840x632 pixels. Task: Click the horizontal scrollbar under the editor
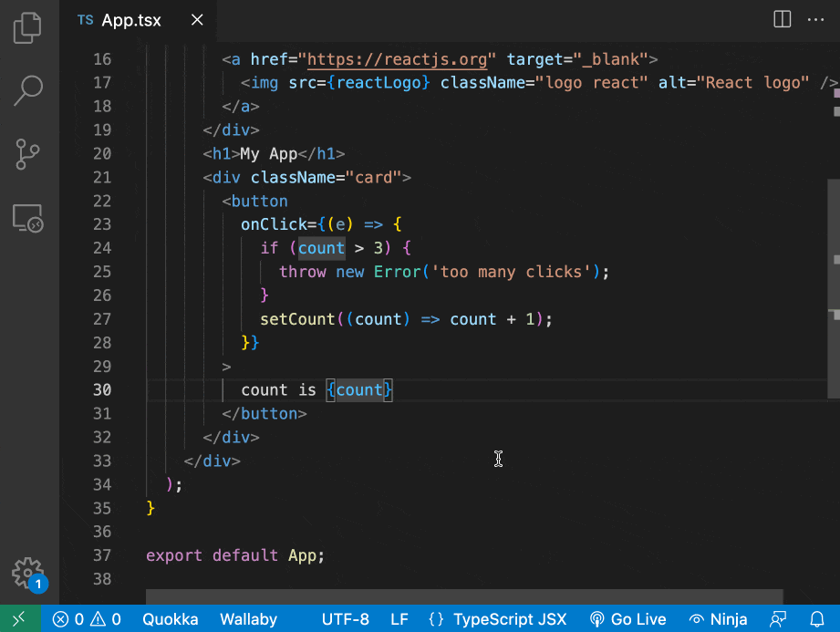[464, 596]
